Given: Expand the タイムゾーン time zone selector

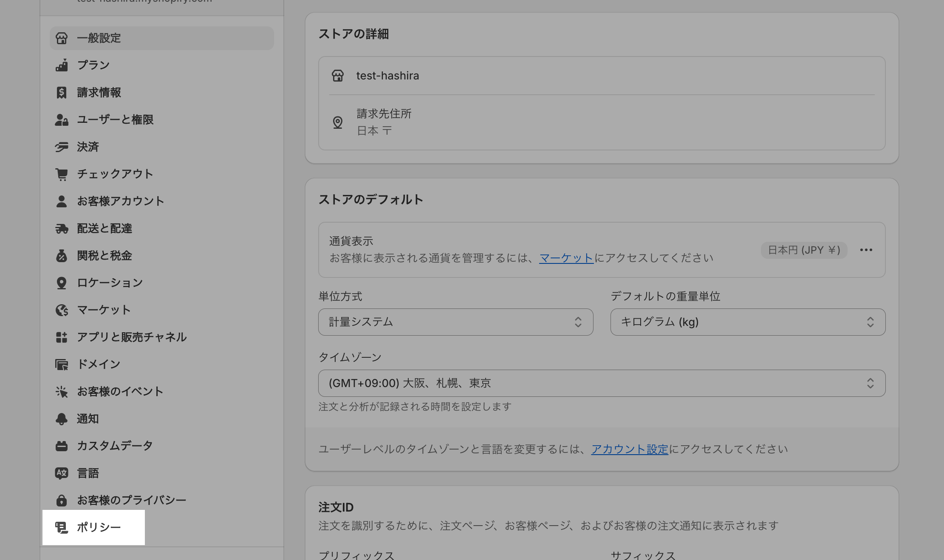Looking at the screenshot, I should pos(602,383).
